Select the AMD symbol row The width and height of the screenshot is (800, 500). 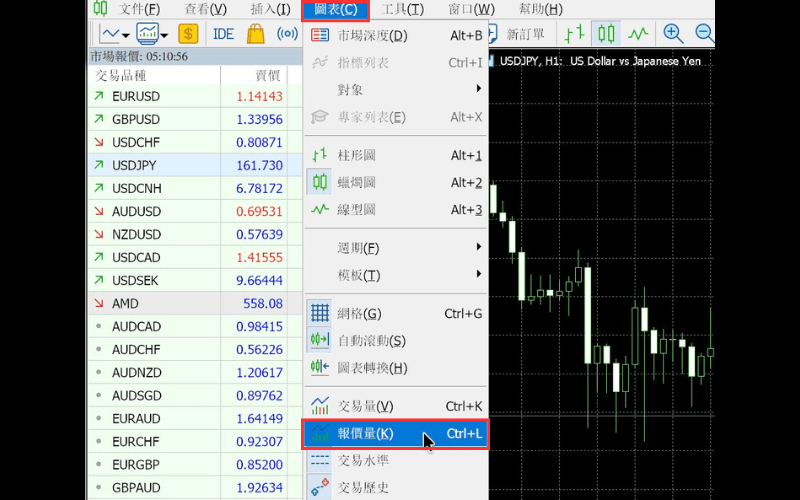(x=195, y=303)
